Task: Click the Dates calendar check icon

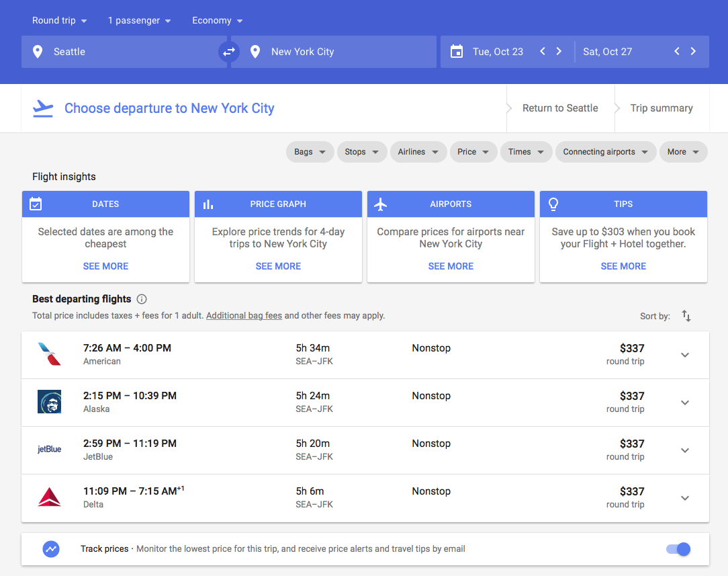Action: tap(36, 204)
